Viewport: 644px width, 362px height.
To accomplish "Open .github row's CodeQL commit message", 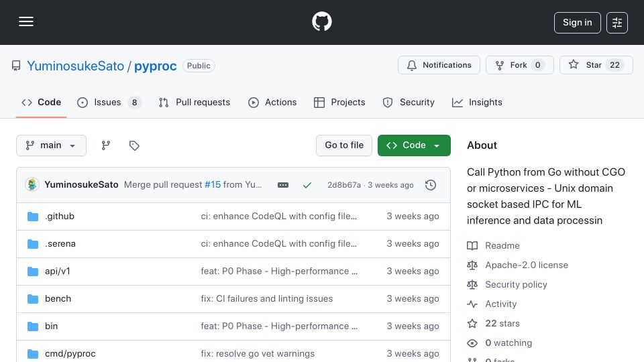I will point(279,217).
